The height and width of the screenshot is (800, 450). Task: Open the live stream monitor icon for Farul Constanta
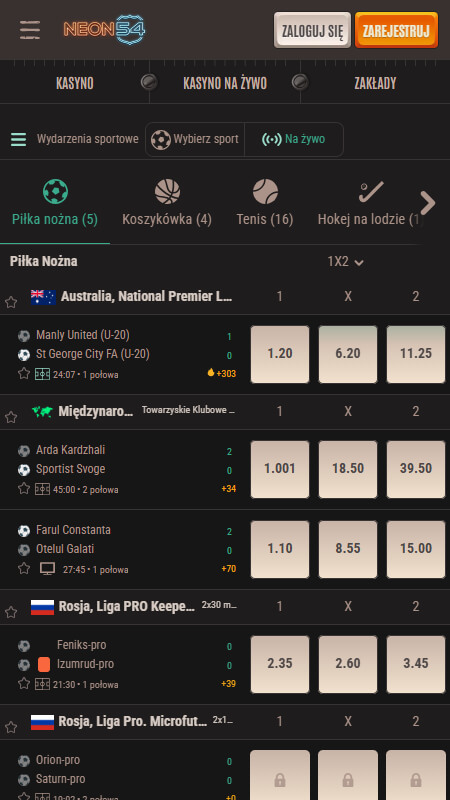click(x=47, y=569)
